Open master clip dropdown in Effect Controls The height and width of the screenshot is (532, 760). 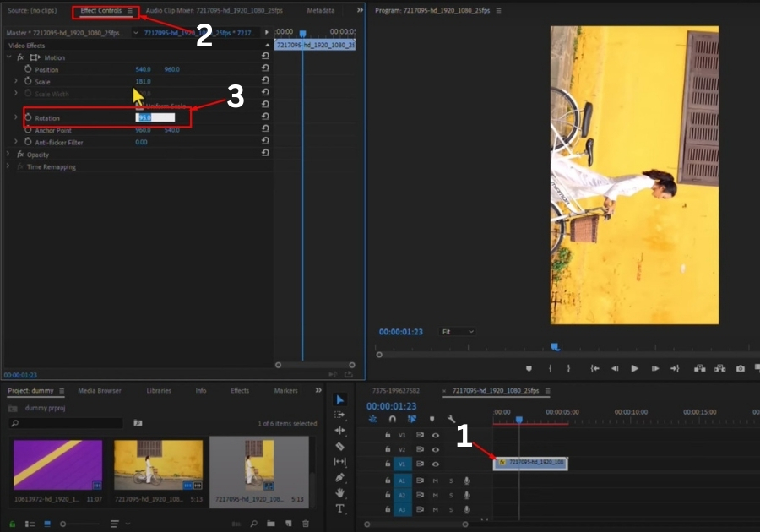click(136, 33)
